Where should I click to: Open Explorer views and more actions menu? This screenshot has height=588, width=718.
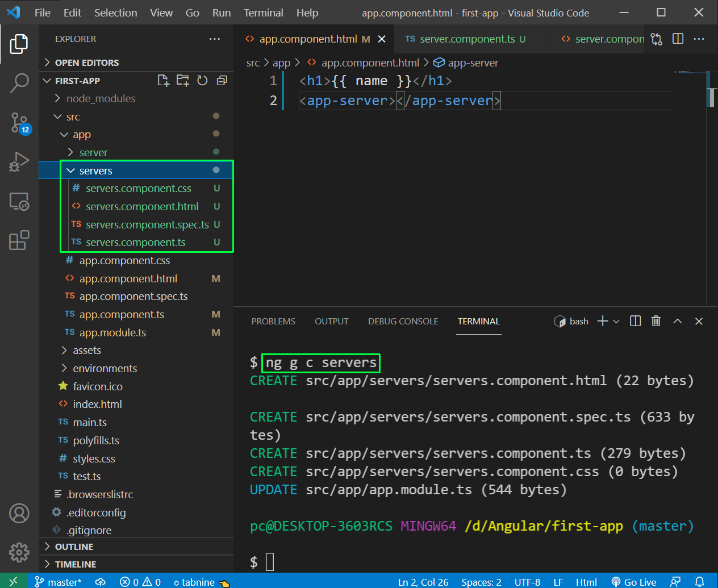(215, 39)
